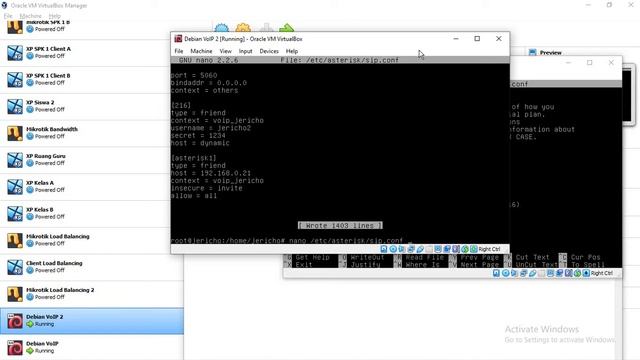
Task: Select the XP Kelas A machine
Action: tap(92, 187)
